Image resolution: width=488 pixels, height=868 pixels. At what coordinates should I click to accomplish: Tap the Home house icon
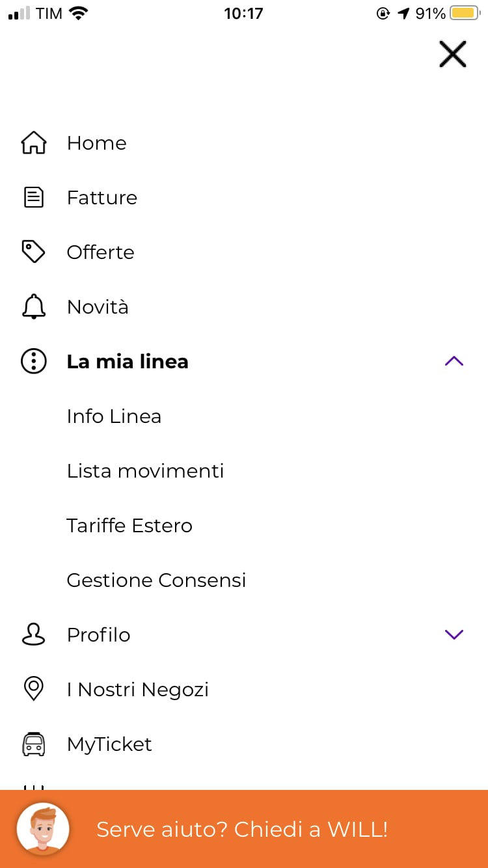coord(34,143)
